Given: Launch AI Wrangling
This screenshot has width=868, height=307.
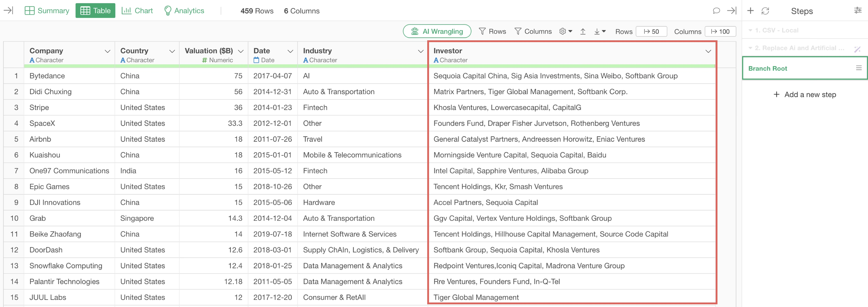Looking at the screenshot, I should click(x=437, y=31).
